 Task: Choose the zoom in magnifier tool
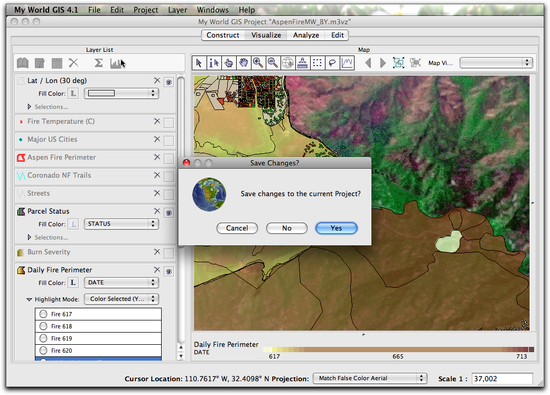point(258,63)
